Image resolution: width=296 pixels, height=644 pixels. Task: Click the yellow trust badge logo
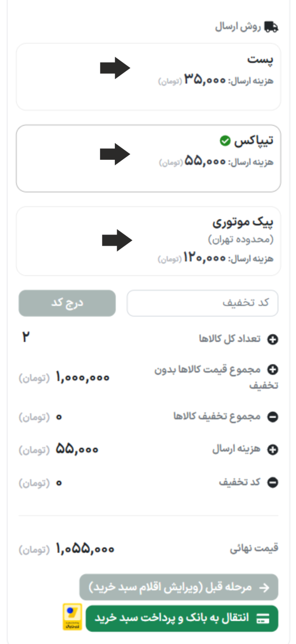tap(72, 616)
